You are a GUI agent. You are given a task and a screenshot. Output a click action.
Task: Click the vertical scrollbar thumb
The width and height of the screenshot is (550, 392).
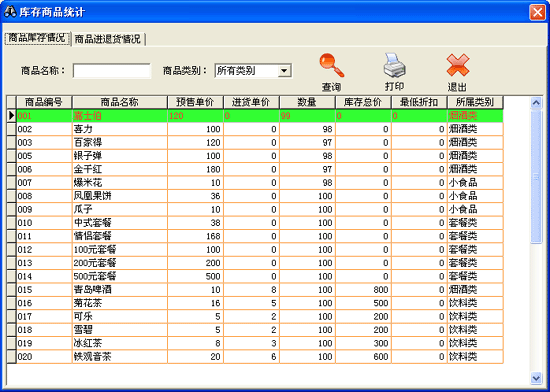pos(536,176)
